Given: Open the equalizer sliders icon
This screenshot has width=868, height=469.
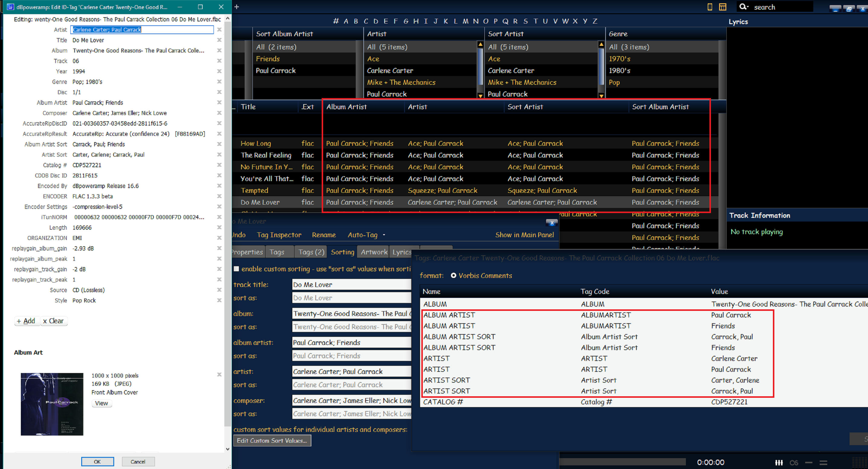Looking at the screenshot, I should [779, 463].
